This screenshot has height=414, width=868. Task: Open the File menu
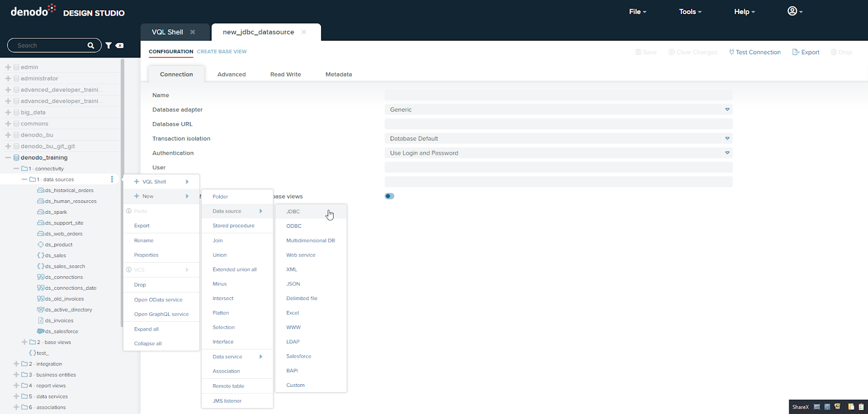(x=637, y=11)
